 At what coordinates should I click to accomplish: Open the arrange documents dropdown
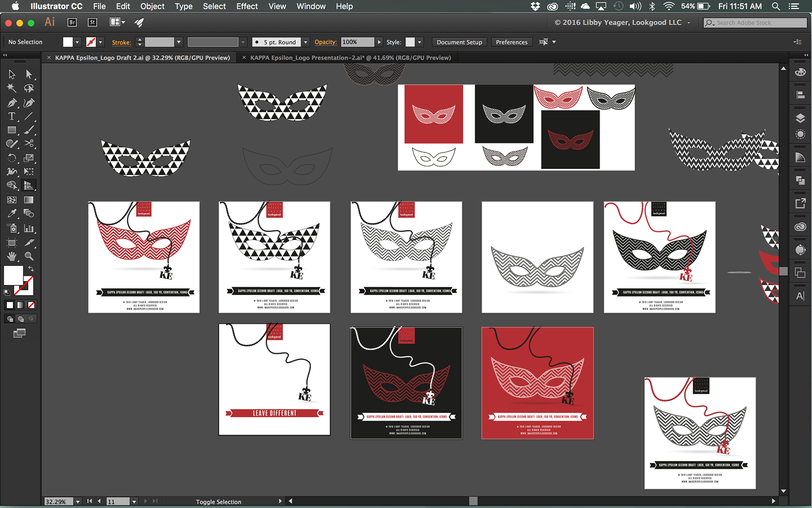pyautogui.click(x=118, y=22)
